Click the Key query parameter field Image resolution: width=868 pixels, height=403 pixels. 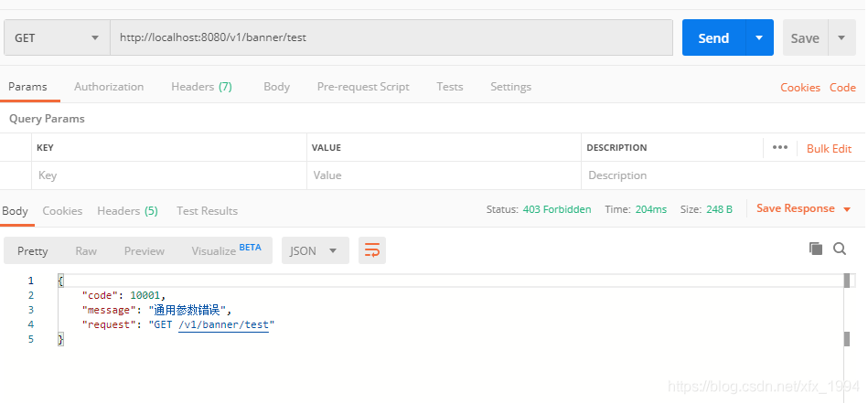click(x=169, y=175)
